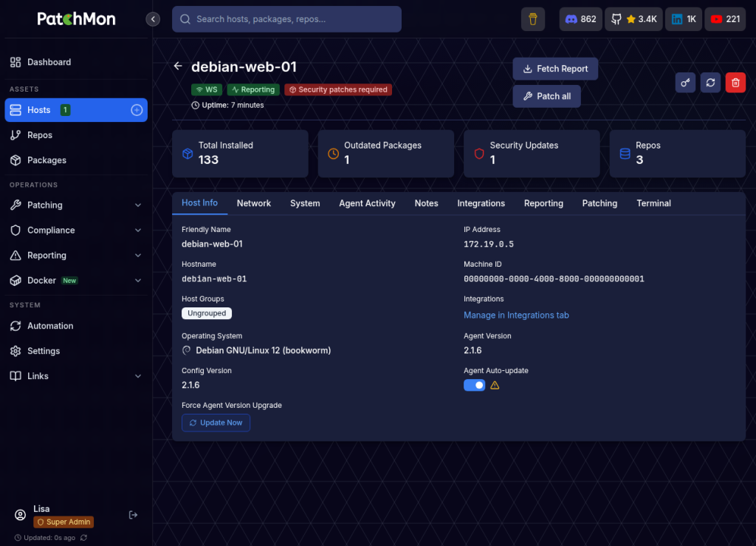The height and width of the screenshot is (546, 756).
Task: Open the Outdated Packages card
Action: pos(385,154)
